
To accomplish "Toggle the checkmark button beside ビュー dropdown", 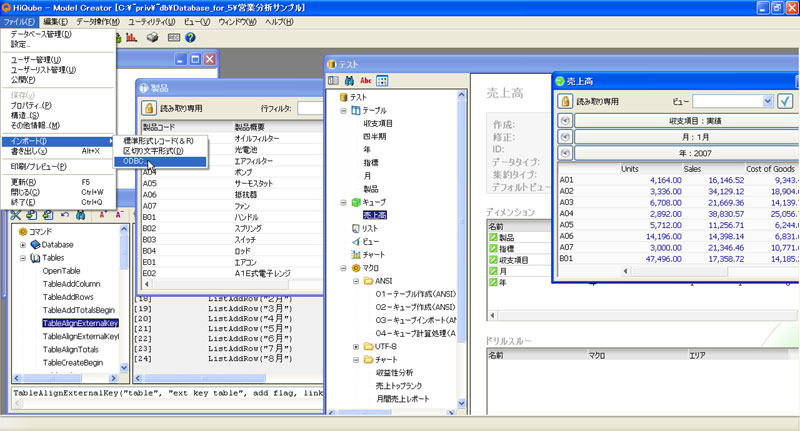I will (x=785, y=101).
